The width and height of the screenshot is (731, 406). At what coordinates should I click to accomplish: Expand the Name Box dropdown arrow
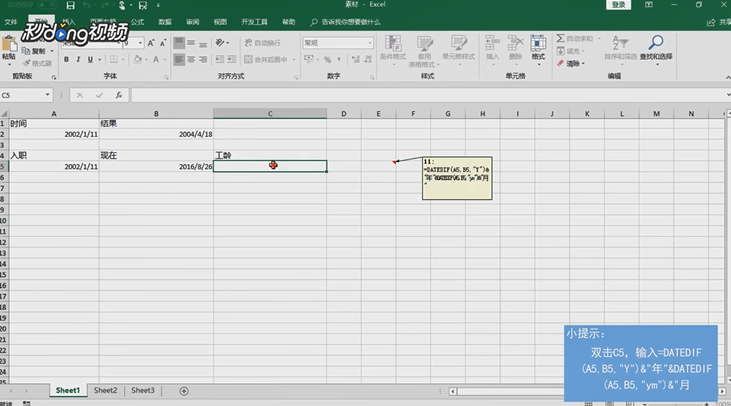pyautogui.click(x=48, y=95)
